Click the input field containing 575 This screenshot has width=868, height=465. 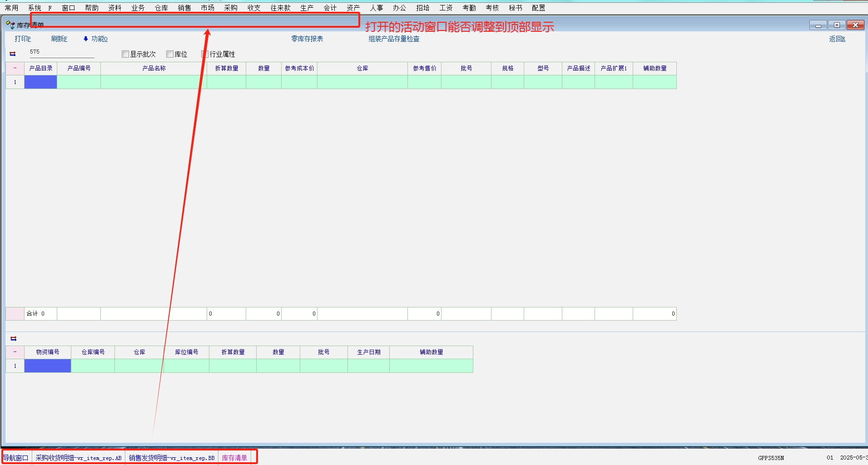point(61,52)
